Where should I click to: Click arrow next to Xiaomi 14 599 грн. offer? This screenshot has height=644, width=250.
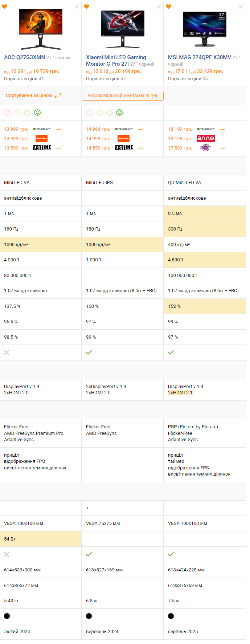tap(141, 148)
